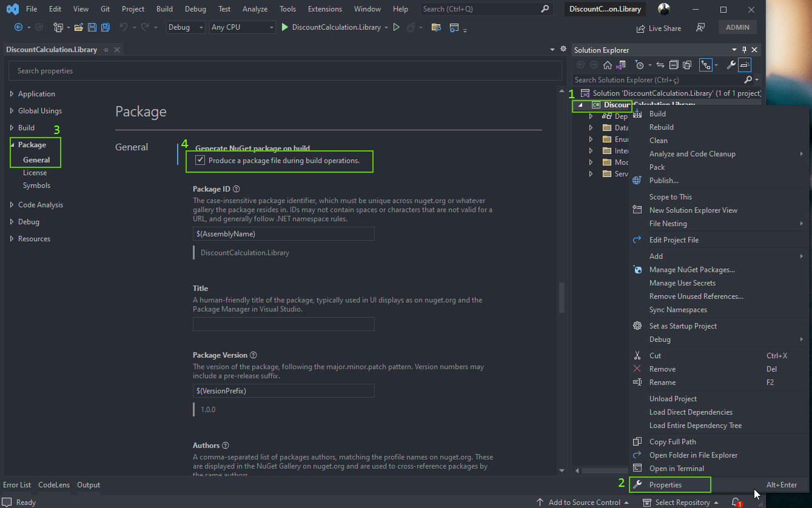Click the Open File folder icon

tap(79, 27)
